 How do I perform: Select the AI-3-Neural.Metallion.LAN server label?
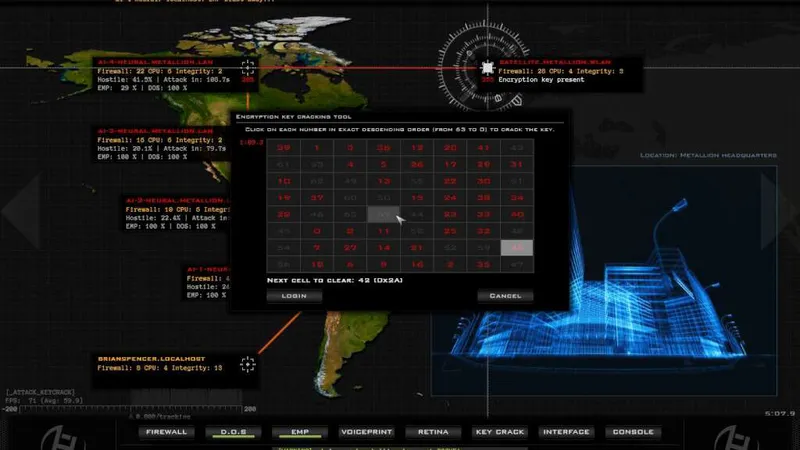(142, 130)
